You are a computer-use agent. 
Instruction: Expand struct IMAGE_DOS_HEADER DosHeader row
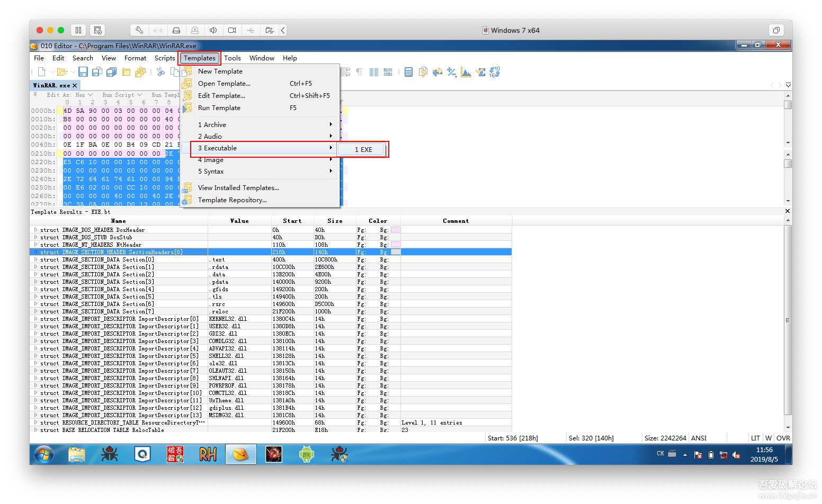click(35, 230)
